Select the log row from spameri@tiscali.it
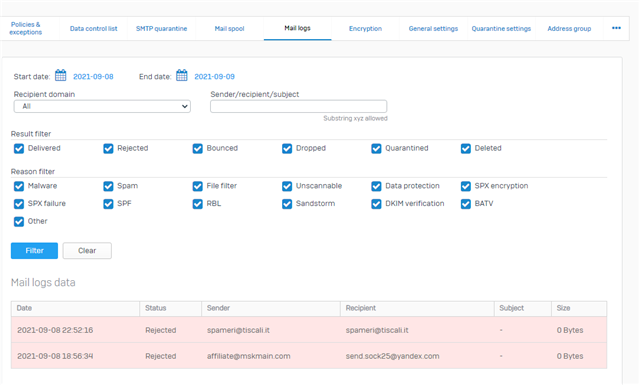The width and height of the screenshot is (640, 385). [309, 330]
